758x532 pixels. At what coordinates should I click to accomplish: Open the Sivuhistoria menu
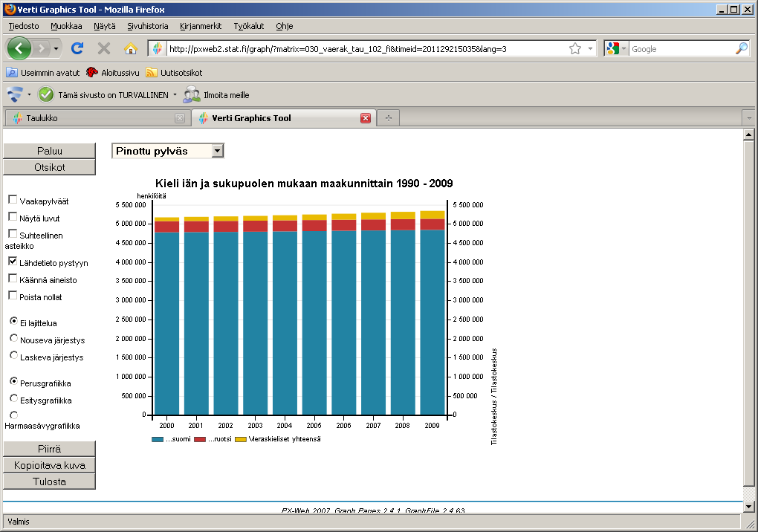click(147, 26)
